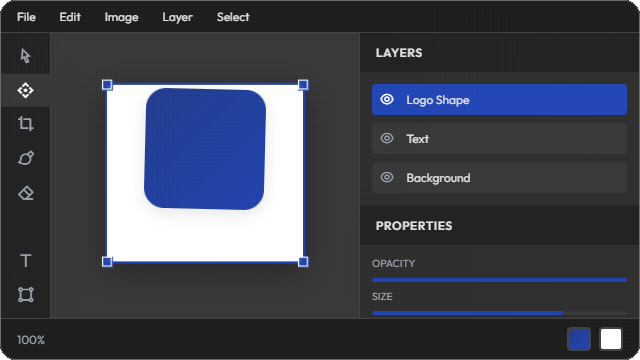Activate the Shape transform tool
The width and height of the screenshot is (640, 360).
pos(25,294)
